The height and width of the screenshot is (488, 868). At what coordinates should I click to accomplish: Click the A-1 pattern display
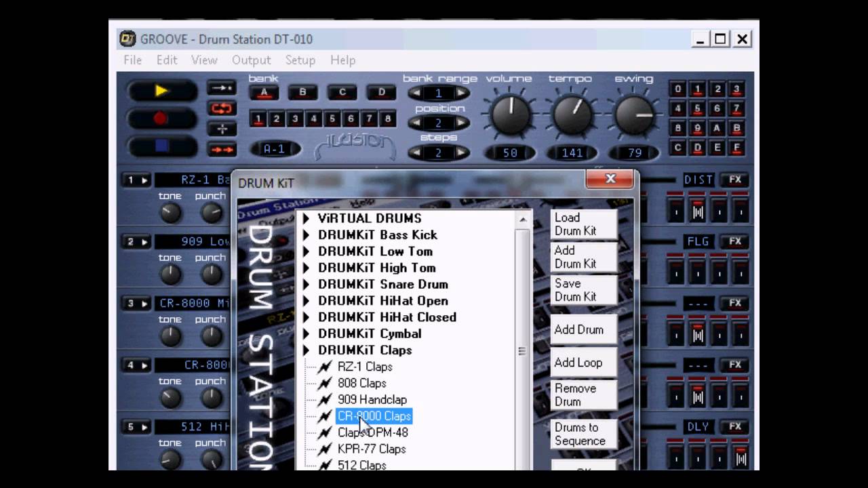[274, 149]
